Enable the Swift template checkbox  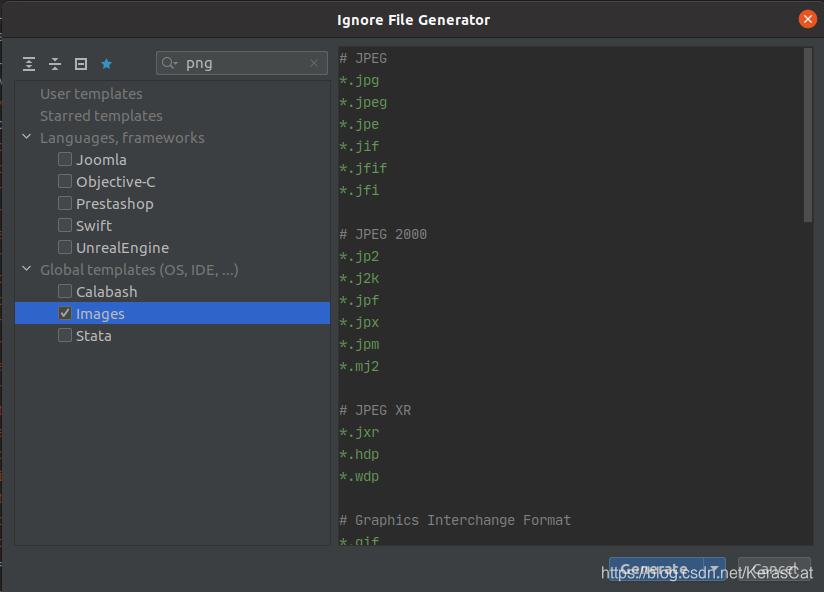[x=65, y=225]
